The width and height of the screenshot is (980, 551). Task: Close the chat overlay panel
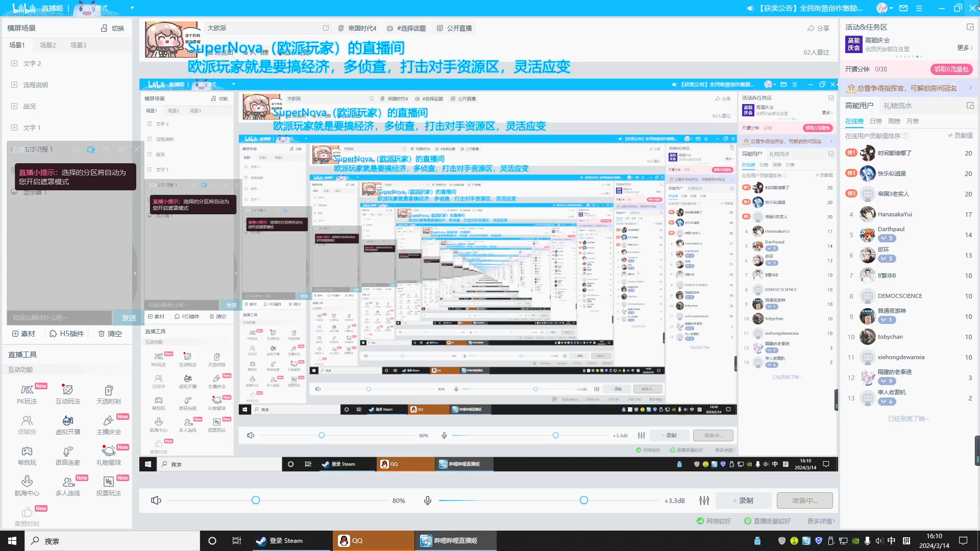point(136,149)
